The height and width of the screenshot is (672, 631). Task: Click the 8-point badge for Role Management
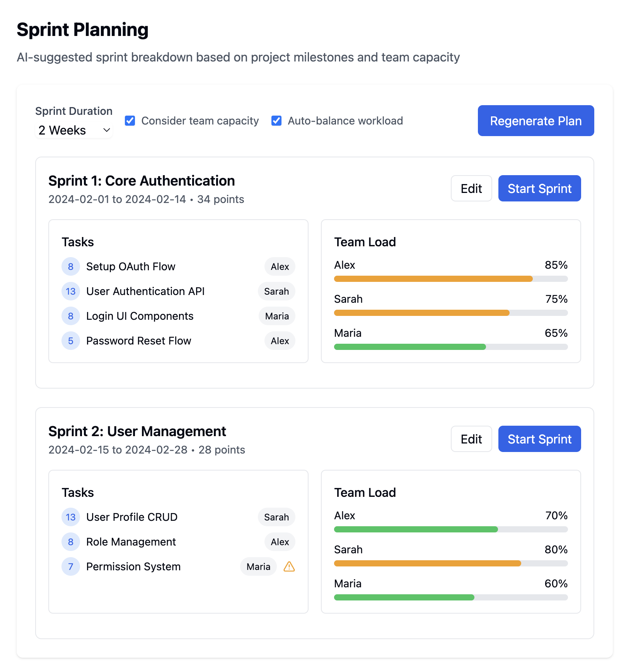(71, 542)
